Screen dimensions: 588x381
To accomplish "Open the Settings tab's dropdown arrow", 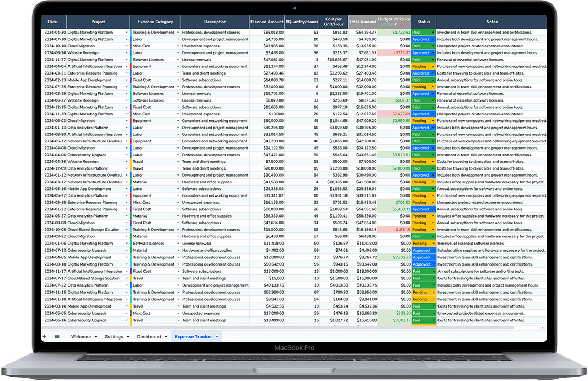I will point(128,337).
